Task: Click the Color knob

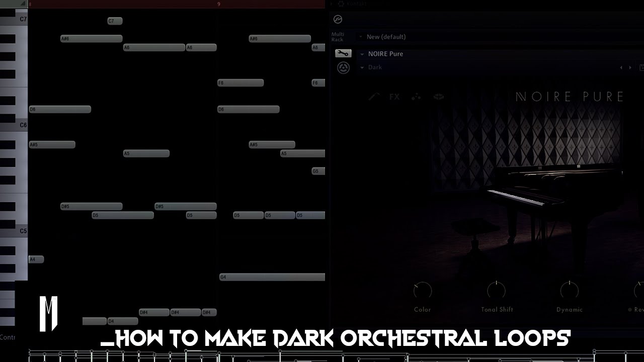Action: [x=423, y=291]
